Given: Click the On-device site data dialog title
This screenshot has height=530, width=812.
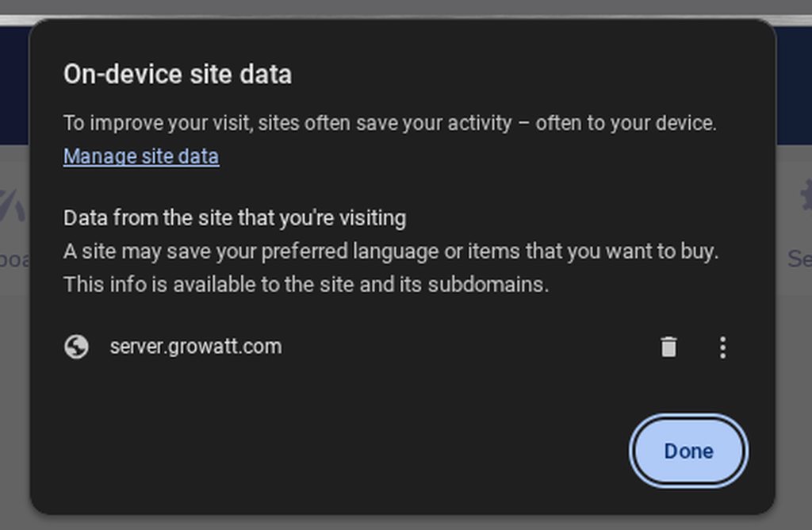Looking at the screenshot, I should pyautogui.click(x=178, y=75).
